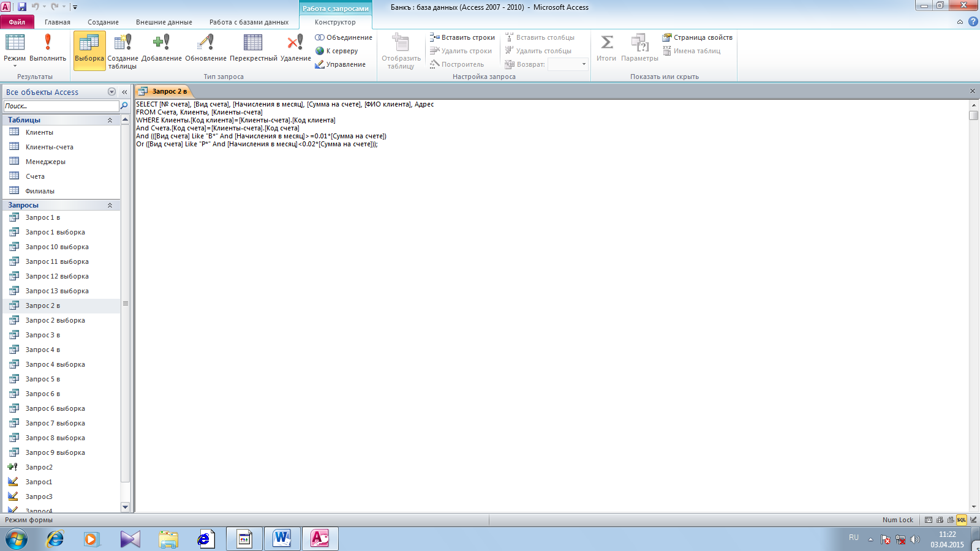980x551 pixels.
Task: Open Windows Media Player from taskbar
Action: point(92,539)
